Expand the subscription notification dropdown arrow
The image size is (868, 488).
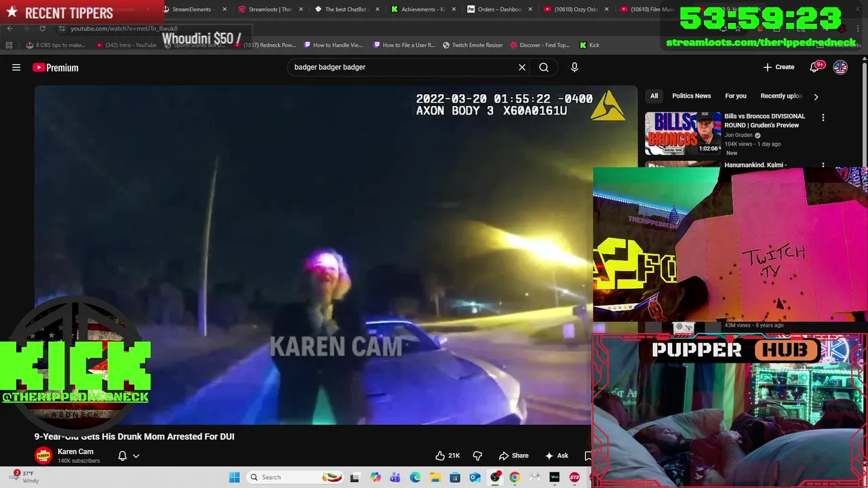[x=136, y=456]
